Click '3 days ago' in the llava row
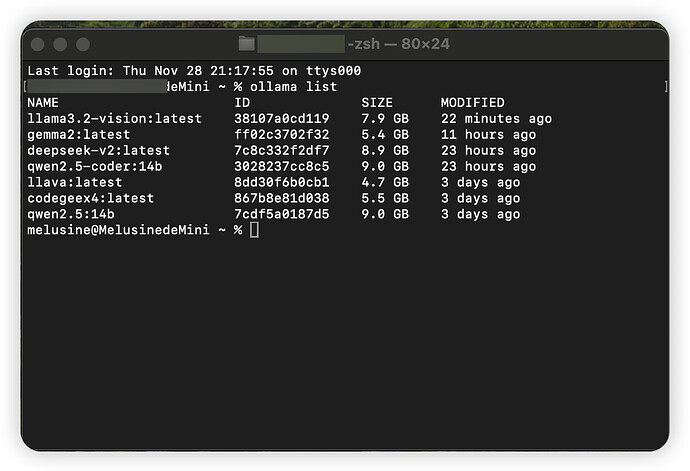 click(x=481, y=182)
